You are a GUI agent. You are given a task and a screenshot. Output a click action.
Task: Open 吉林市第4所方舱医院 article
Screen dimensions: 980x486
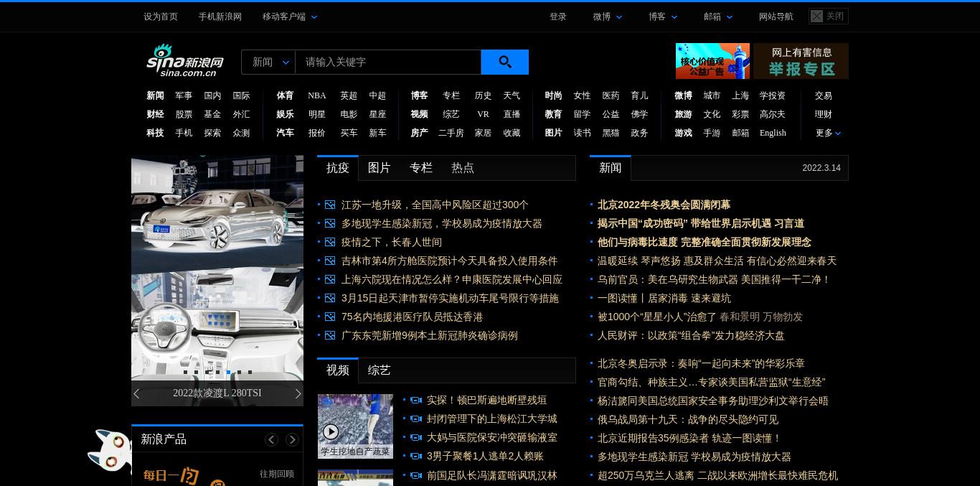[449, 261]
